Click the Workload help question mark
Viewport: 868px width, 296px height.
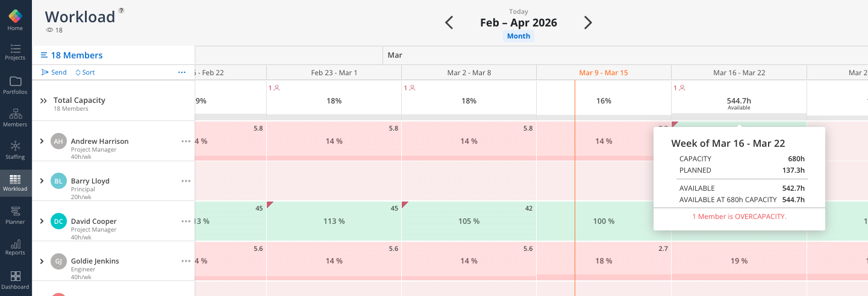121,10
